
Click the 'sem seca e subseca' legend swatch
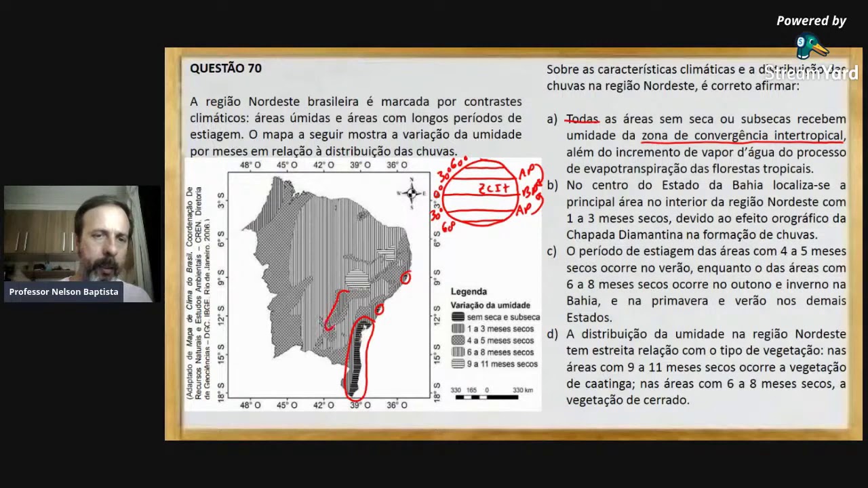(458, 317)
